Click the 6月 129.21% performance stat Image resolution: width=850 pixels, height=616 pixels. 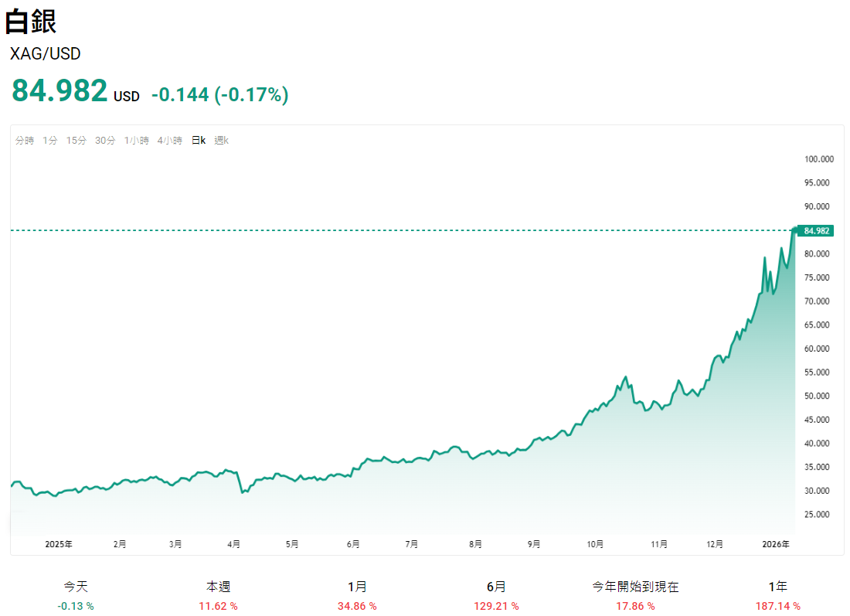tap(494, 596)
